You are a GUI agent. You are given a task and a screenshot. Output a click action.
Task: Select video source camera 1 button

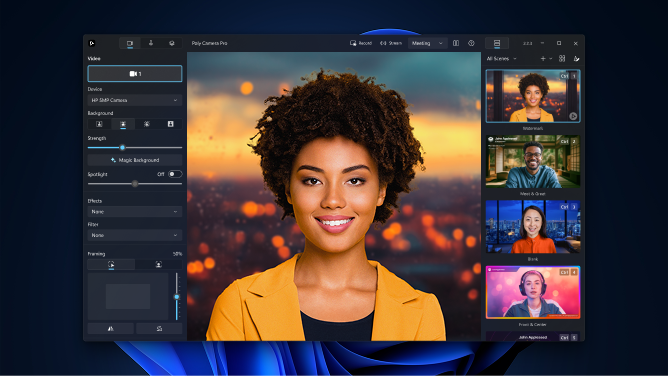[x=135, y=74]
